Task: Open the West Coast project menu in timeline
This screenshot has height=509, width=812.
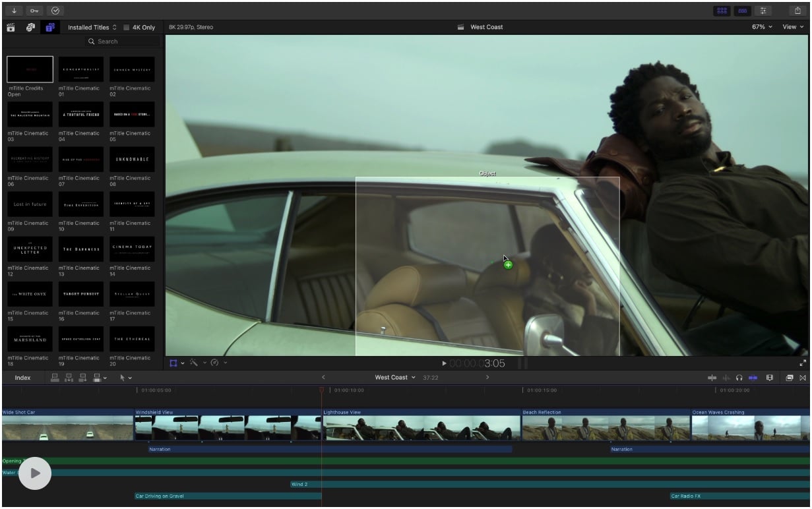Action: [x=395, y=378]
